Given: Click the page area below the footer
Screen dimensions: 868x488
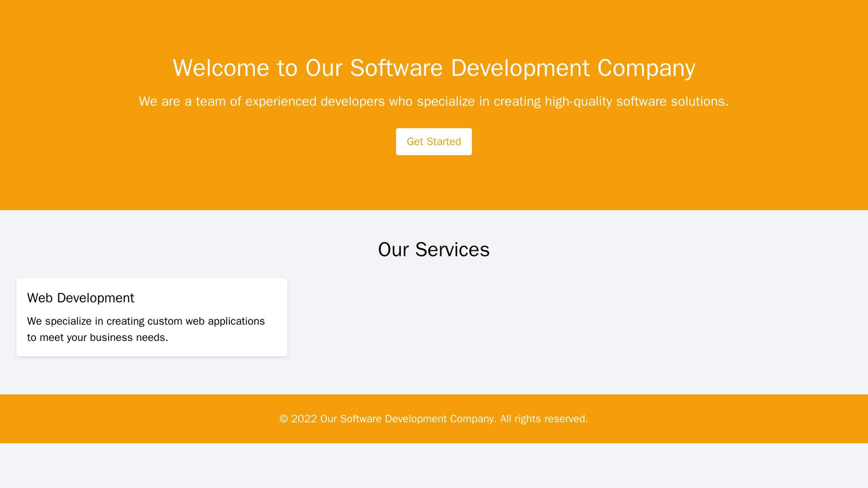Looking at the screenshot, I should [434, 468].
